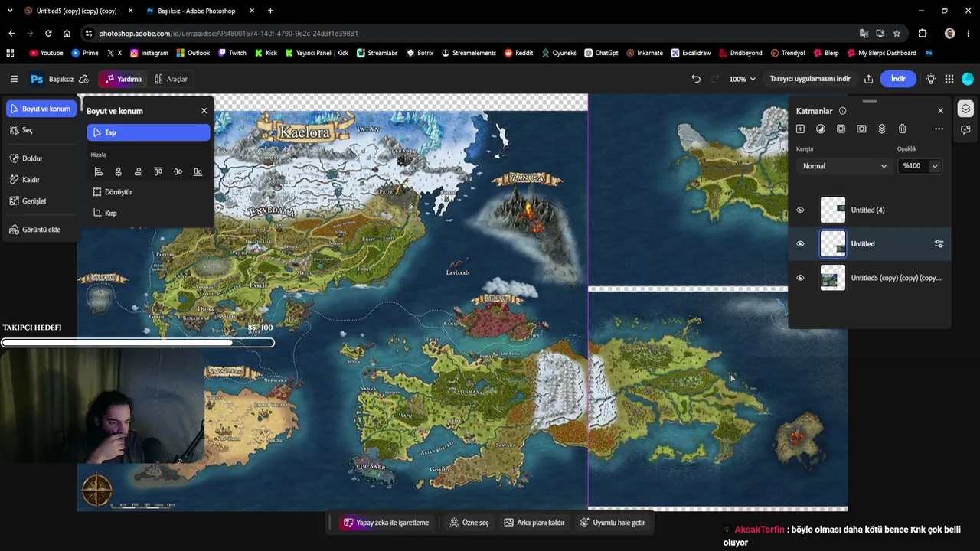Click Yapay zeka ile işaretleme button
The height and width of the screenshot is (551, 980).
click(x=386, y=523)
